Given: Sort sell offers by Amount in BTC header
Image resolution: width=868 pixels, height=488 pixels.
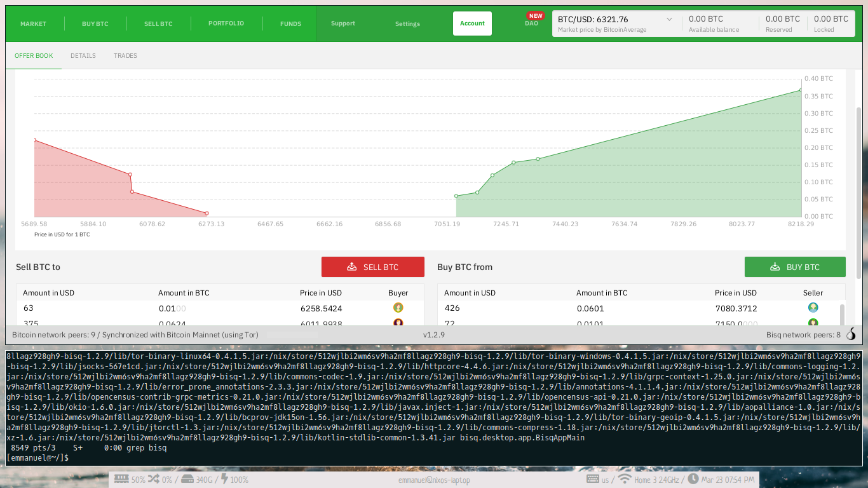Looking at the screenshot, I should [184, 293].
